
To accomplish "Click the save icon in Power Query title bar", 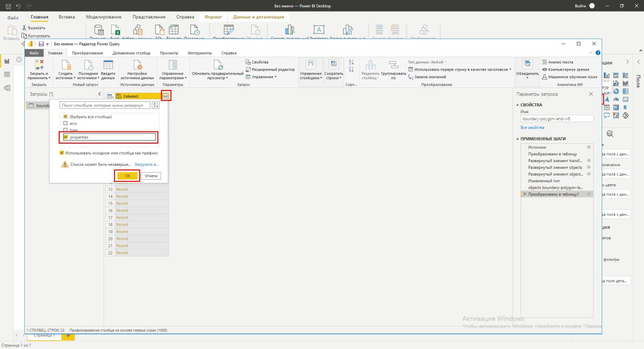I will click(41, 44).
